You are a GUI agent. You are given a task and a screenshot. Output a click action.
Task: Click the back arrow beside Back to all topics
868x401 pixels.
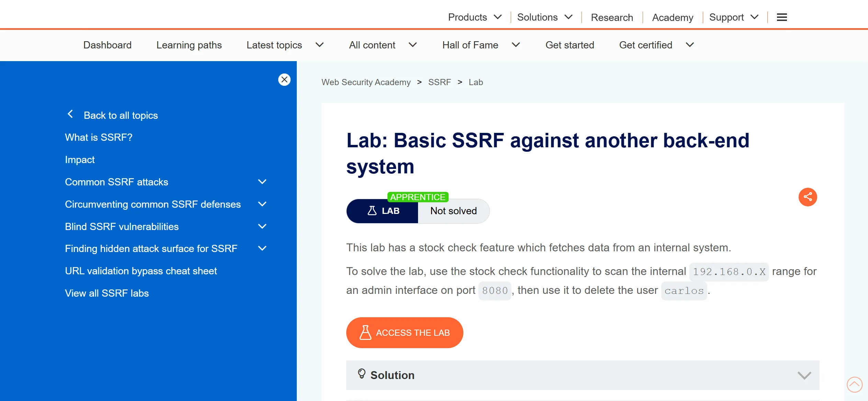pyautogui.click(x=70, y=114)
